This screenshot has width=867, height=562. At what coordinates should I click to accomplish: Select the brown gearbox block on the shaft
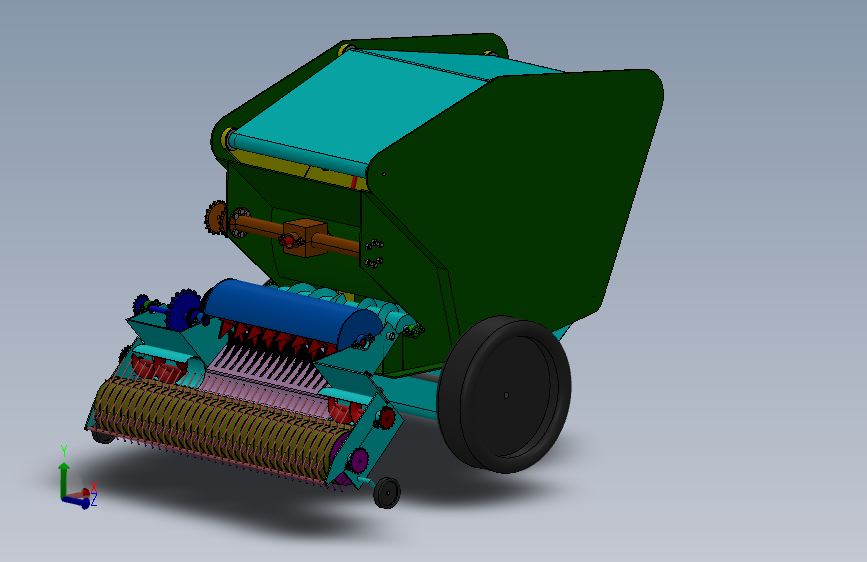click(x=304, y=238)
